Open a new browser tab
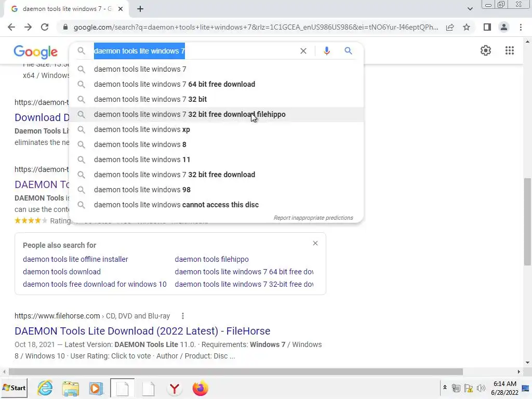 [x=140, y=9]
